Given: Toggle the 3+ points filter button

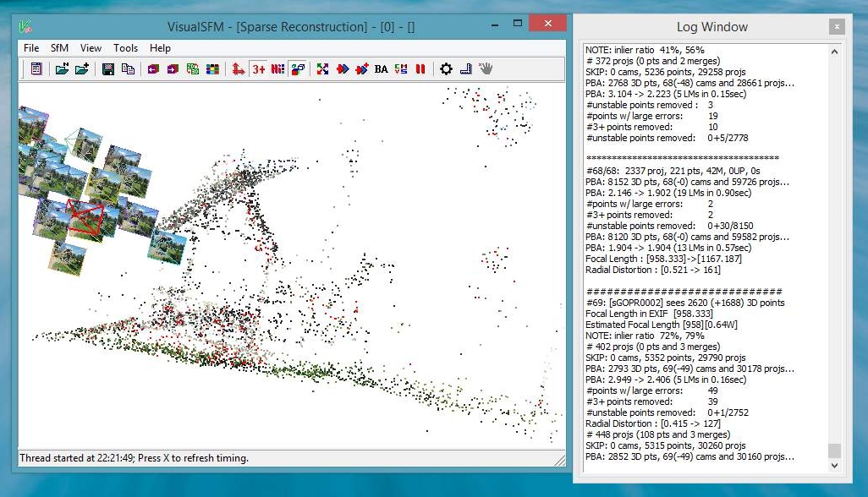Looking at the screenshot, I should click(259, 69).
